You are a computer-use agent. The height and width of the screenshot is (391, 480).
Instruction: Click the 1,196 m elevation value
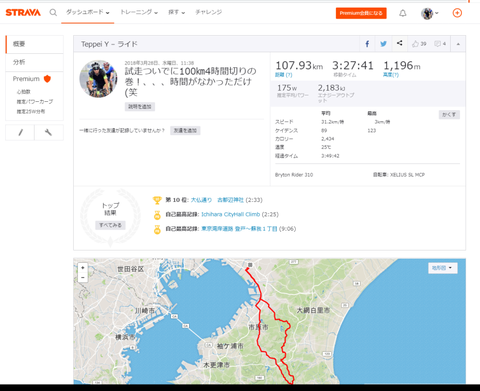402,65
